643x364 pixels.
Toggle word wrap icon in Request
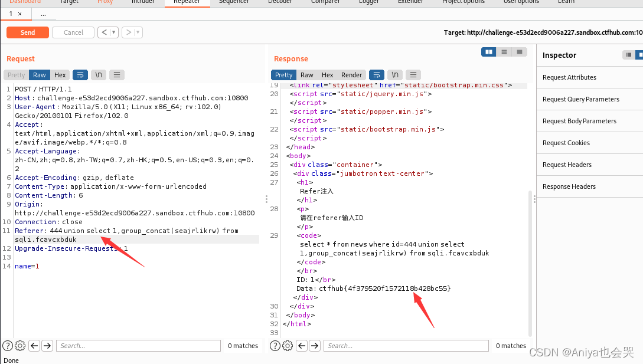pos(80,75)
